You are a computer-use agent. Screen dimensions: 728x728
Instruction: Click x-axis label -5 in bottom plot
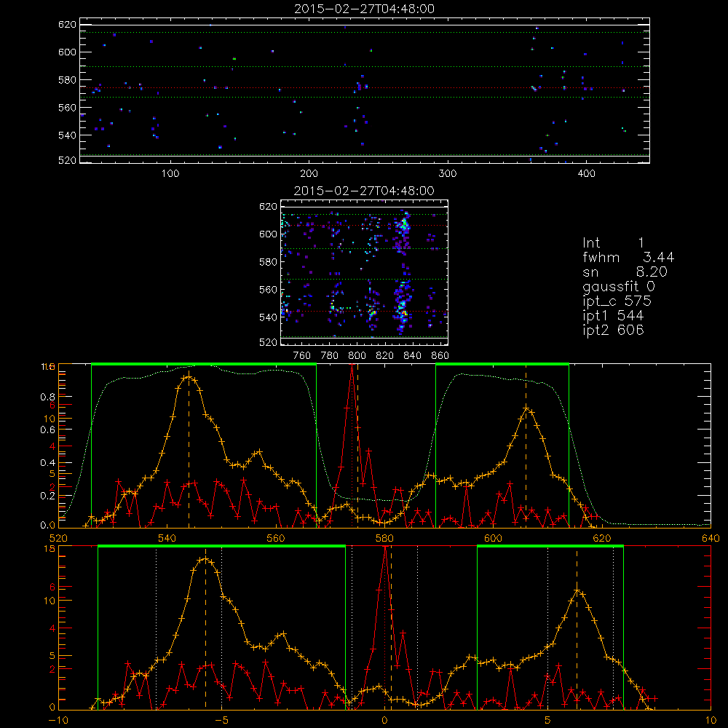pyautogui.click(x=222, y=721)
